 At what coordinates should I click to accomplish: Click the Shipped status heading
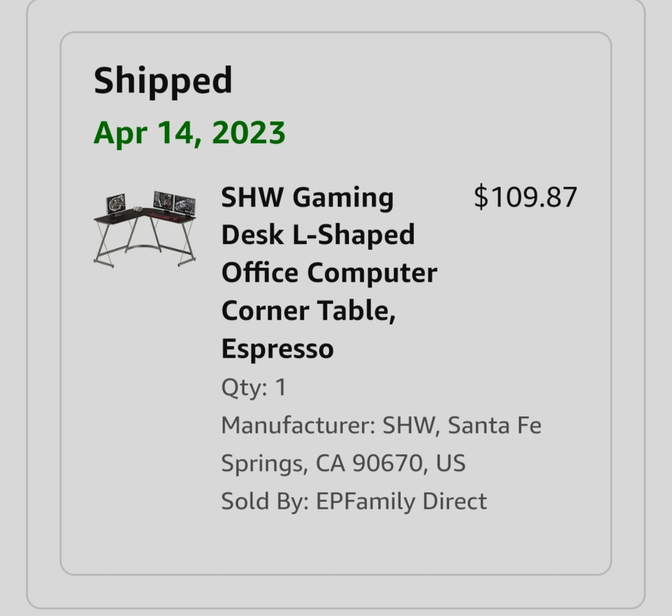[x=163, y=81]
